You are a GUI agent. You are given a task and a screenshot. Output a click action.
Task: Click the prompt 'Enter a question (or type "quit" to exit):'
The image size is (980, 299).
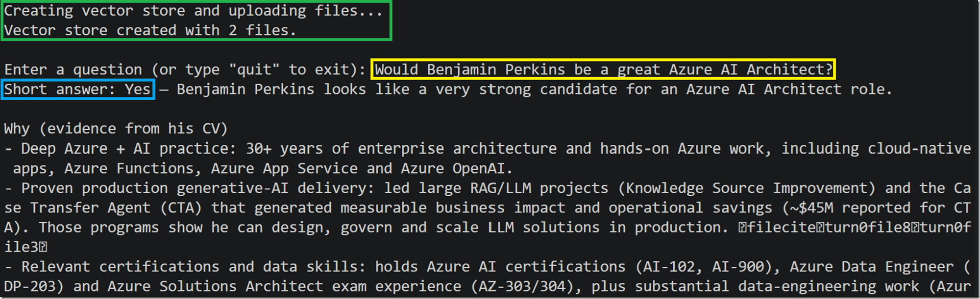click(x=185, y=69)
